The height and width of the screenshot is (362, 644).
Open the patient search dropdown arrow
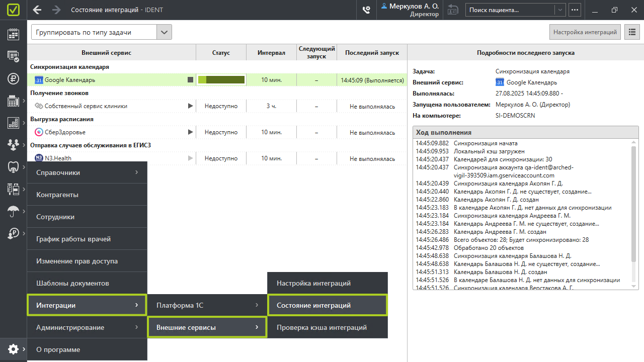[x=560, y=10]
